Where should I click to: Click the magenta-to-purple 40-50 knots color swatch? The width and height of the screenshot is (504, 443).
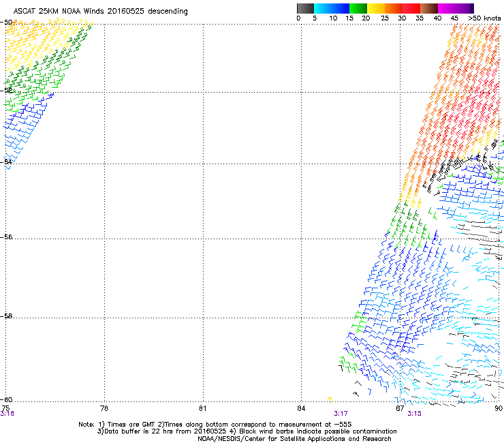456,8
